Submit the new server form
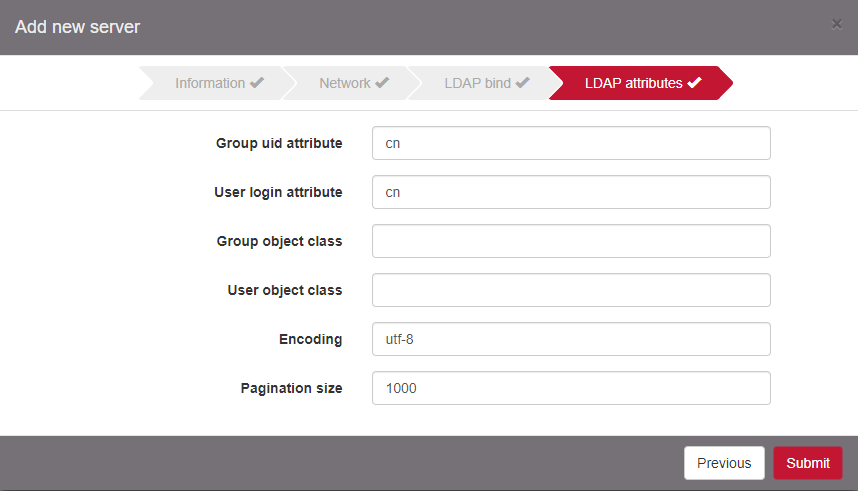The height and width of the screenshot is (491, 858). pyautogui.click(x=807, y=463)
